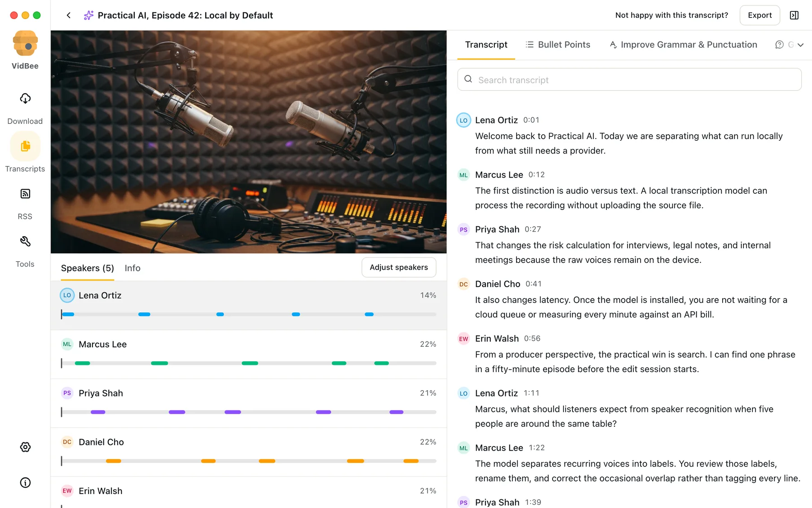Click the Adjust speakers button

[x=399, y=267]
